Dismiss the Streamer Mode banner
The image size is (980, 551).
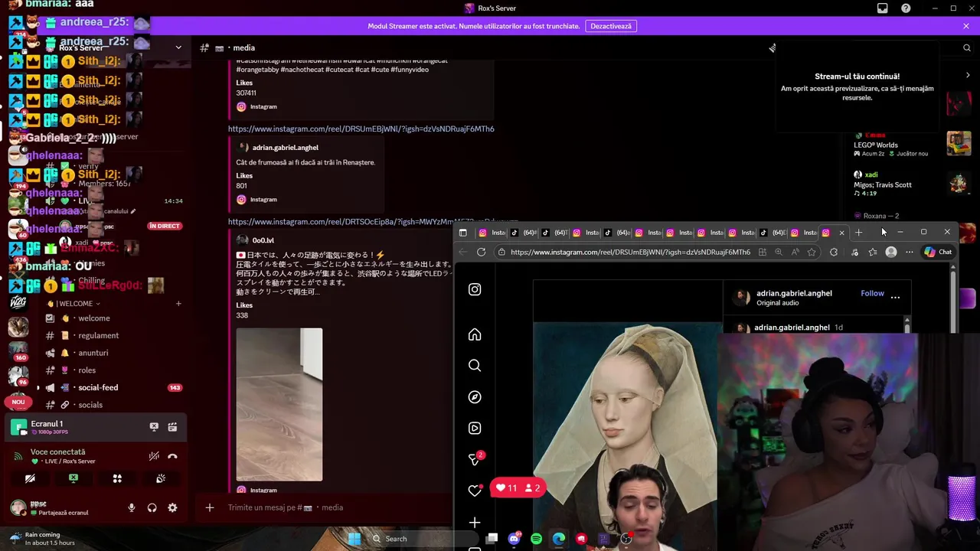pyautogui.click(x=966, y=26)
